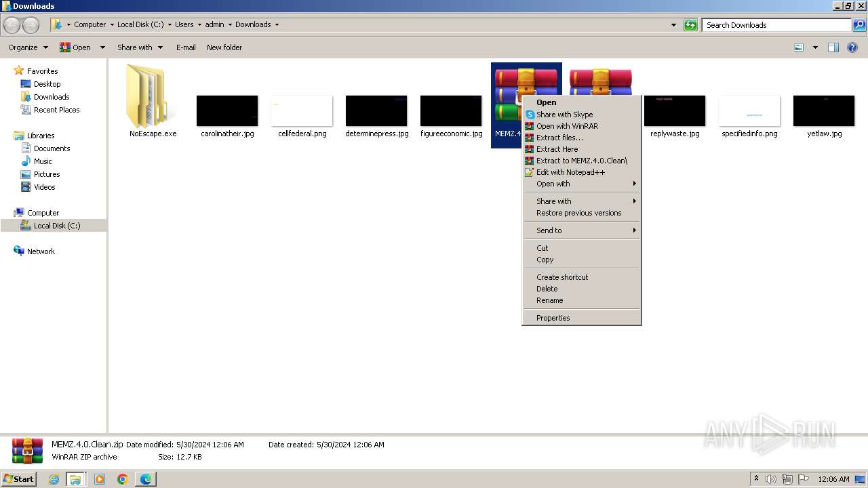Click the Forward navigation arrow button
This screenshot has height=488, width=868.
[31, 25]
